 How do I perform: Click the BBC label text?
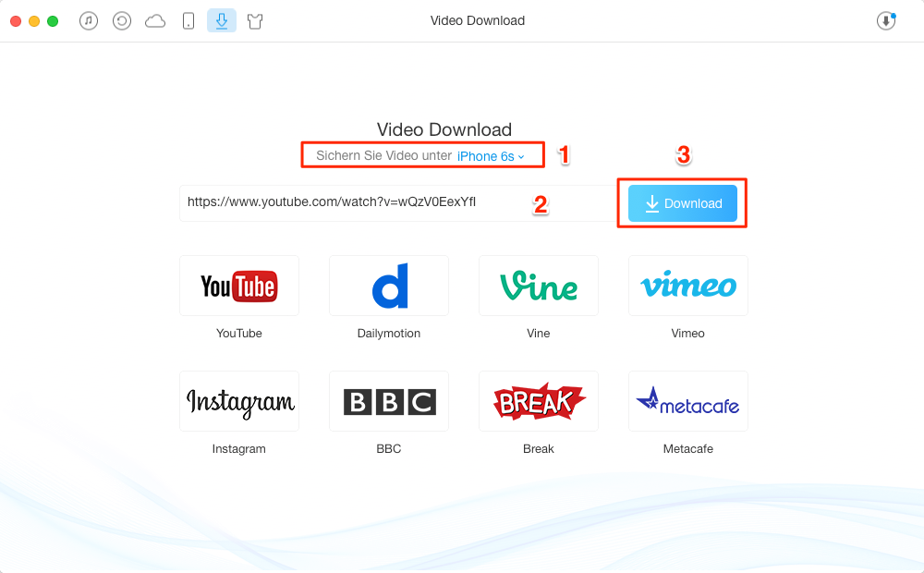tap(389, 448)
